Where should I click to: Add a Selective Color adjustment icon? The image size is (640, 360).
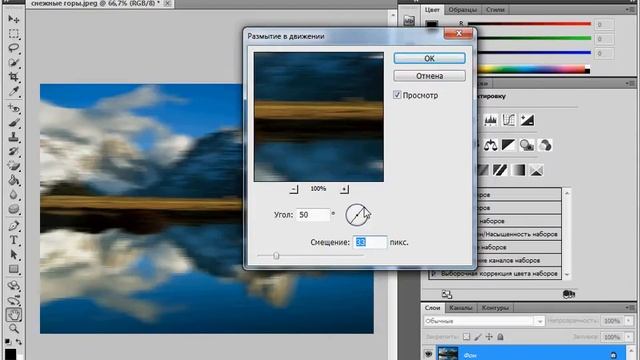536,170
